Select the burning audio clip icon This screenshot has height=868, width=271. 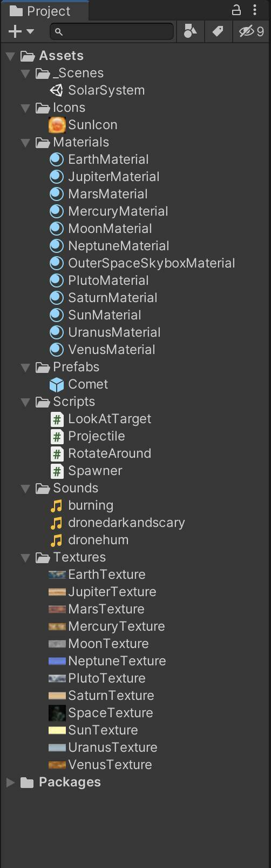57,505
